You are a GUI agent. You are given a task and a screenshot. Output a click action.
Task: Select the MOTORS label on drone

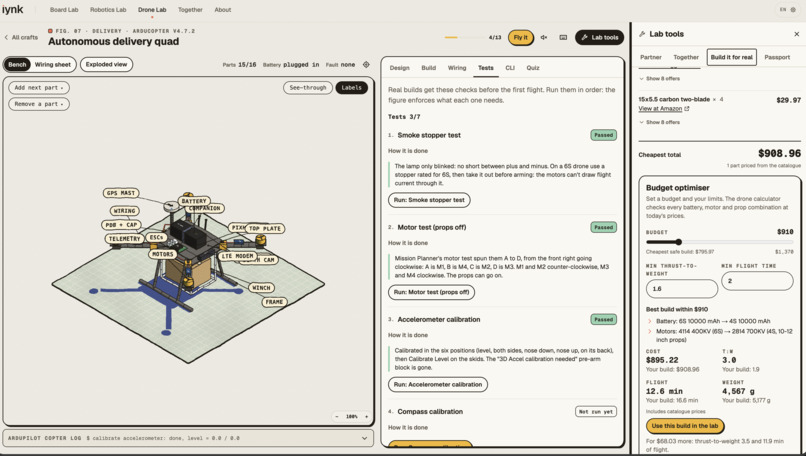coord(163,254)
